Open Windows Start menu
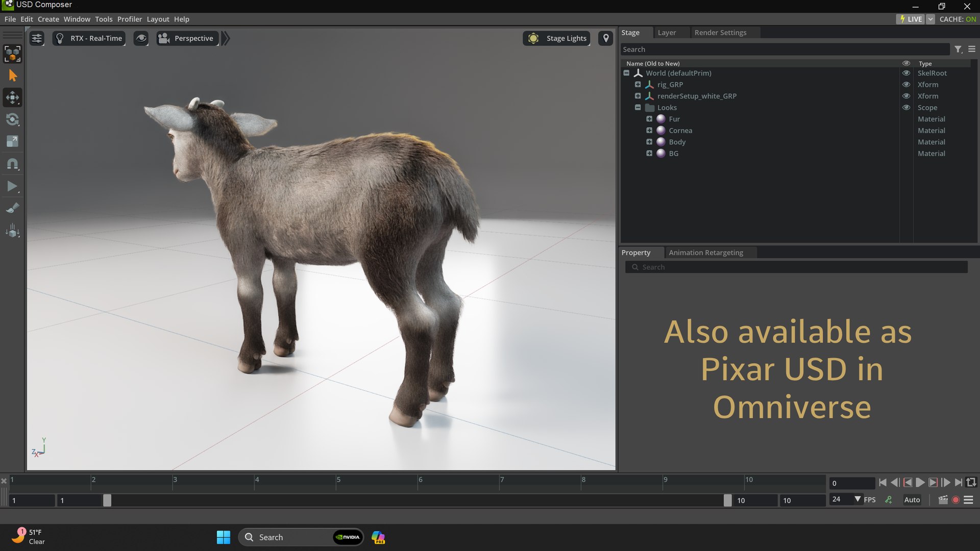 click(224, 537)
